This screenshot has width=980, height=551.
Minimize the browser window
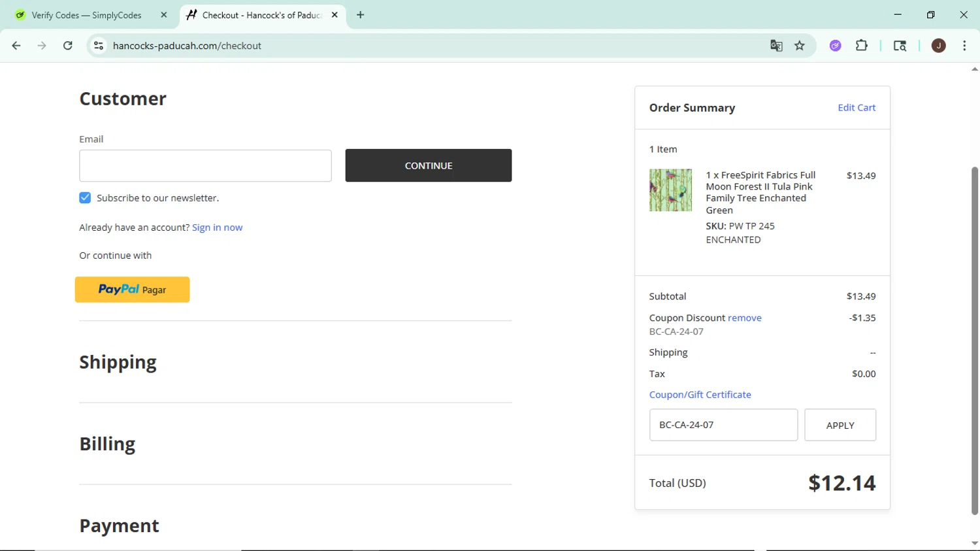point(898,14)
